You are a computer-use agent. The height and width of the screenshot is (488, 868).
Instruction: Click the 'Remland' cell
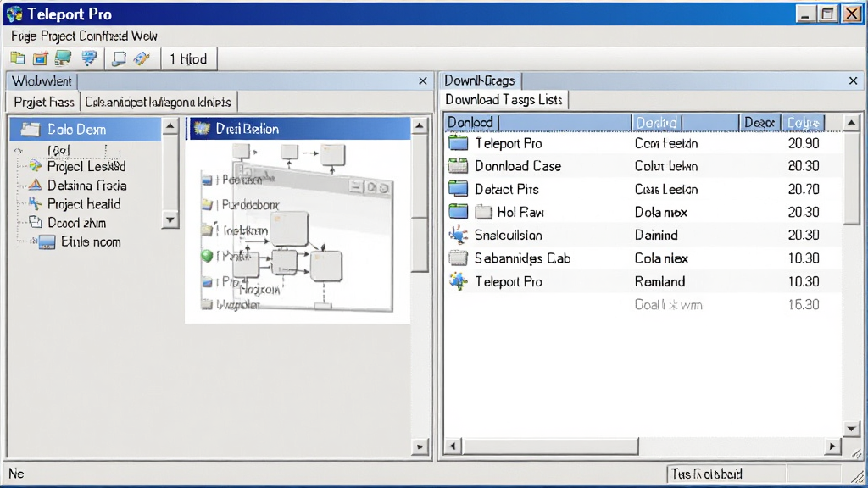pyautogui.click(x=659, y=281)
